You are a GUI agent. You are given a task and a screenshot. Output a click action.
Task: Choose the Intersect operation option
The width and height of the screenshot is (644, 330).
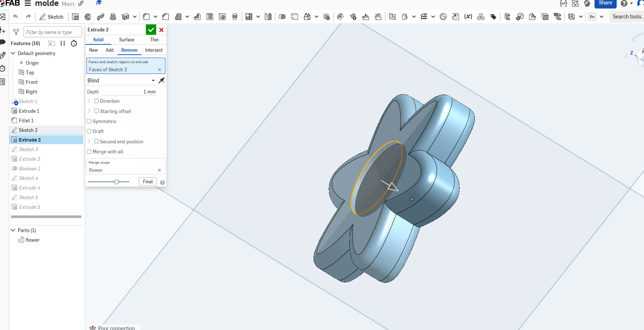(154, 50)
